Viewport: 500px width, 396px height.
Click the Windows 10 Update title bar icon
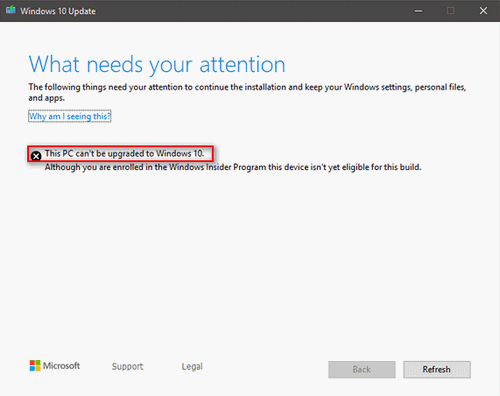point(11,10)
